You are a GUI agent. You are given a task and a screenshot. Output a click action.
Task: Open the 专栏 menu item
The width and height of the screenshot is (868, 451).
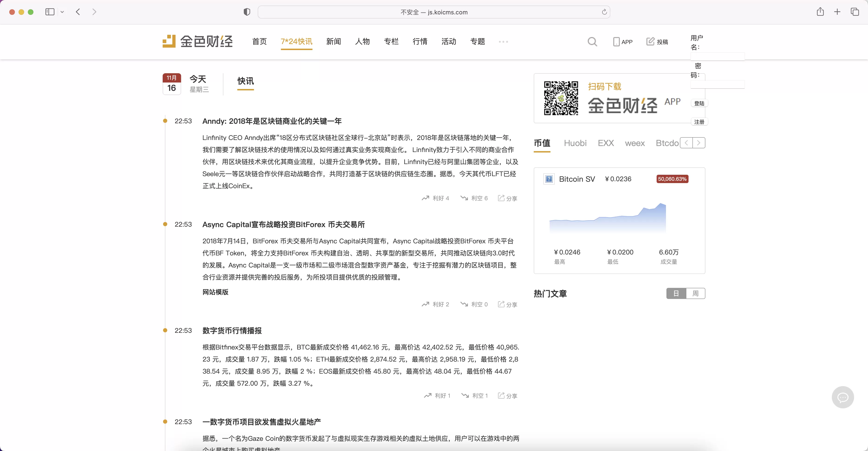[391, 41]
